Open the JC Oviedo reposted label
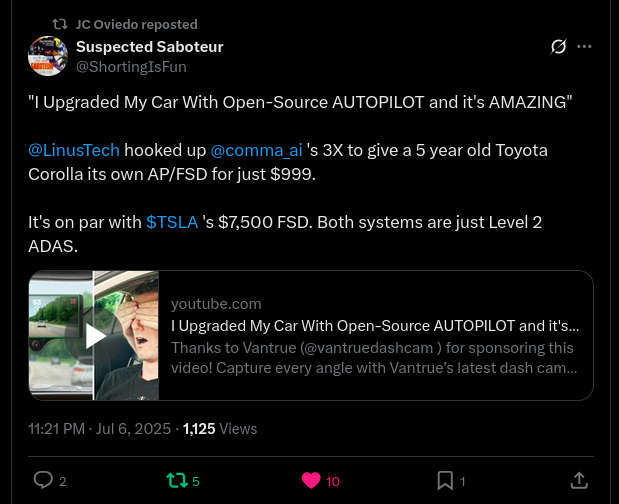The image size is (619, 504). click(137, 24)
